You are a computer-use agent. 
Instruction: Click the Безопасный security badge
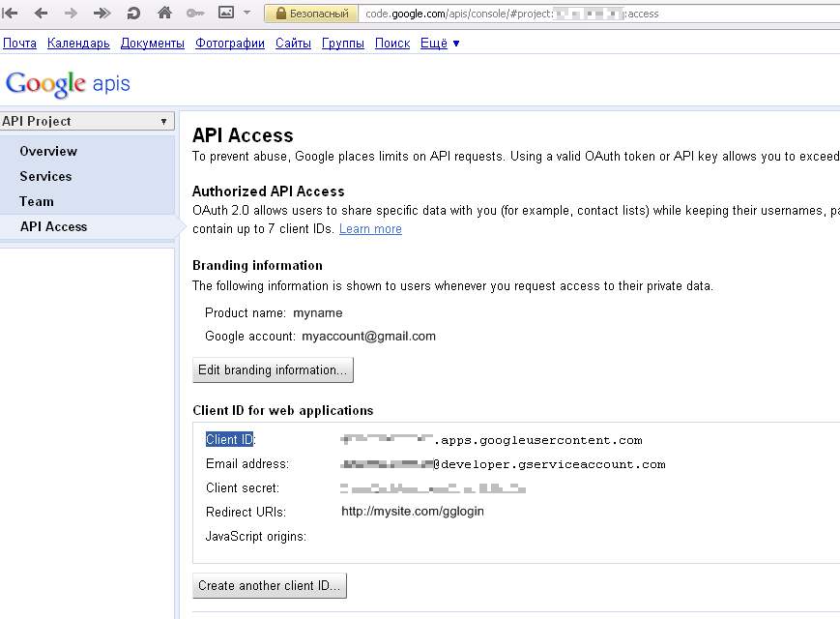312,14
